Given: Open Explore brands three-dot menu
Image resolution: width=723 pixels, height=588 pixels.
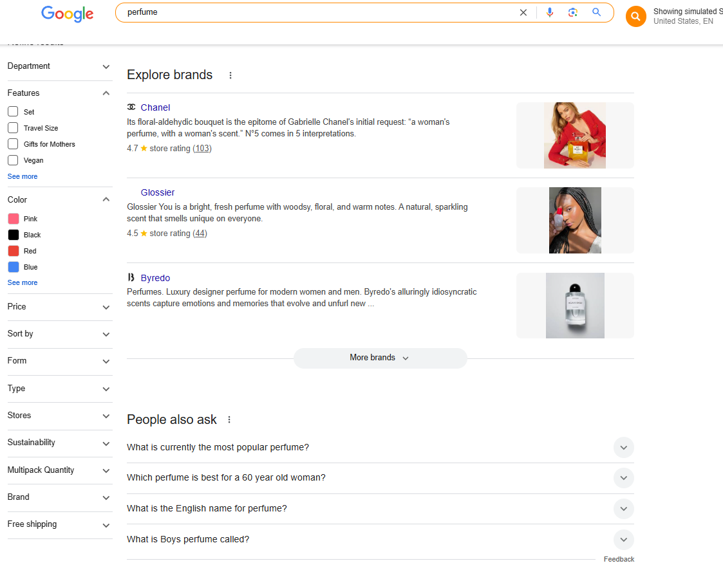Looking at the screenshot, I should (x=230, y=75).
